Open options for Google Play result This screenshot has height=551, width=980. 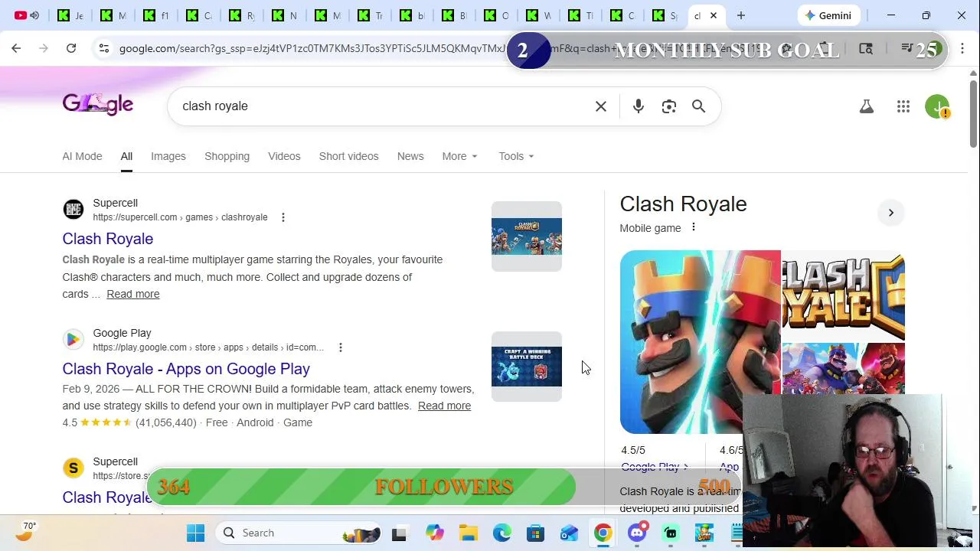tap(341, 347)
